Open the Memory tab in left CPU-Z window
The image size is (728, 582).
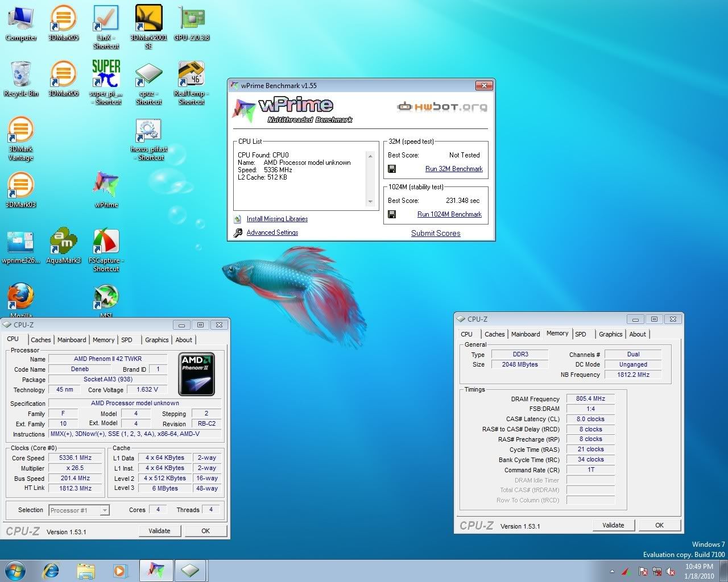click(x=104, y=340)
